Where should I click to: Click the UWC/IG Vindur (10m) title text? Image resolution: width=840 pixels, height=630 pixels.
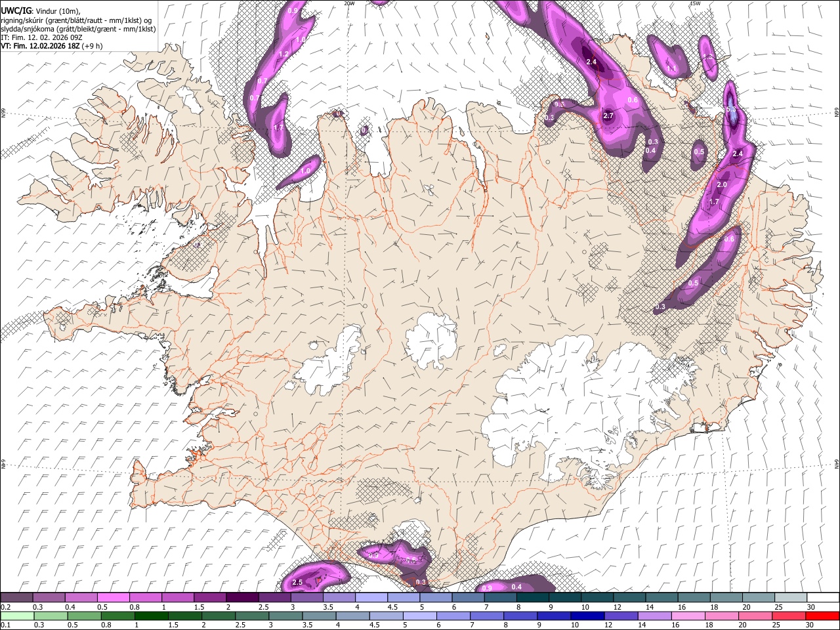39,10
